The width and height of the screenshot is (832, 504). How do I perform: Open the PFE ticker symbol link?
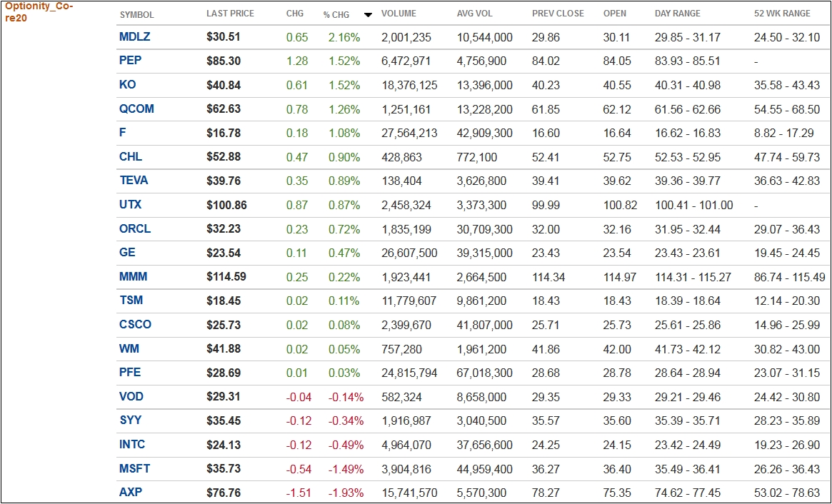(x=130, y=373)
